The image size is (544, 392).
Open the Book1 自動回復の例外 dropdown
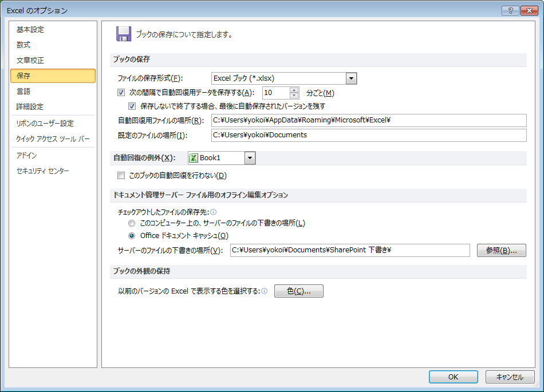pyautogui.click(x=250, y=158)
